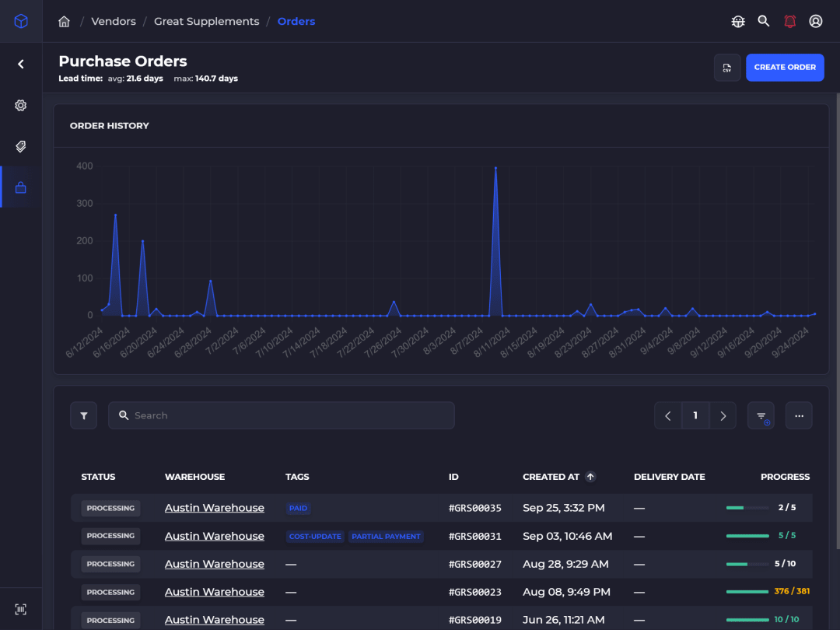This screenshot has height=630, width=840.
Task: Sort by STATUS column header
Action: pos(98,477)
